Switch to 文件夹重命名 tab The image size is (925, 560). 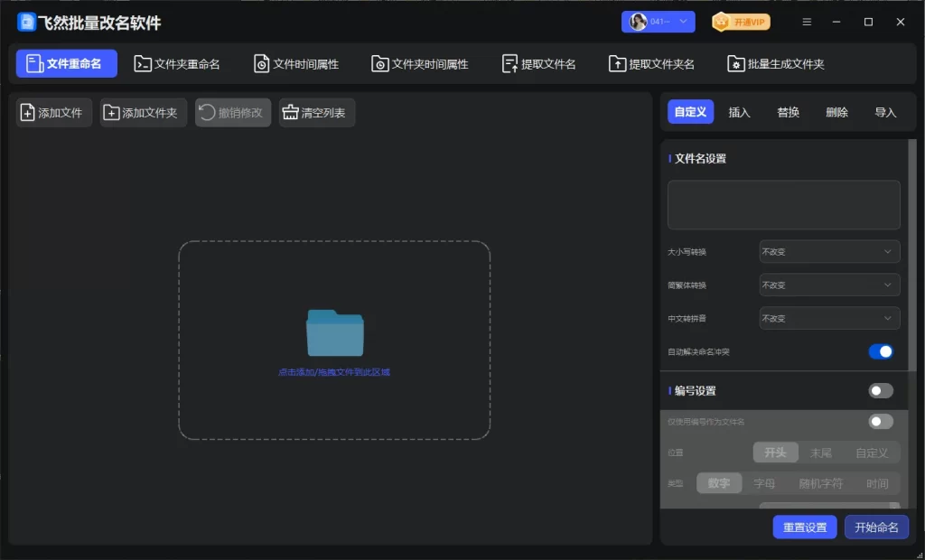pyautogui.click(x=177, y=64)
